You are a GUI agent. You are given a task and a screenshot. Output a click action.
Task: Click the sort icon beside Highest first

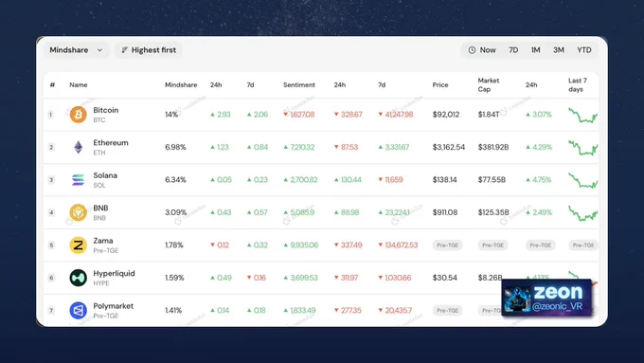(x=124, y=50)
